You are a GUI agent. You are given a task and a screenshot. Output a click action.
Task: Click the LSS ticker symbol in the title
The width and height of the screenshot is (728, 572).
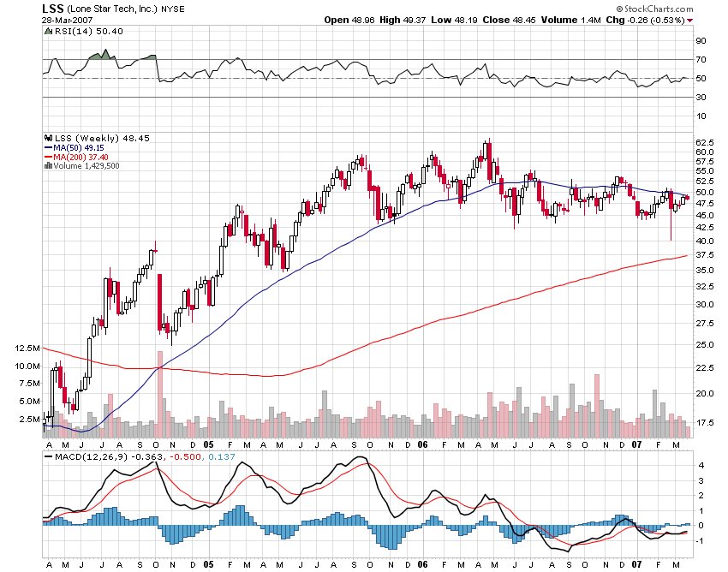click(x=53, y=9)
